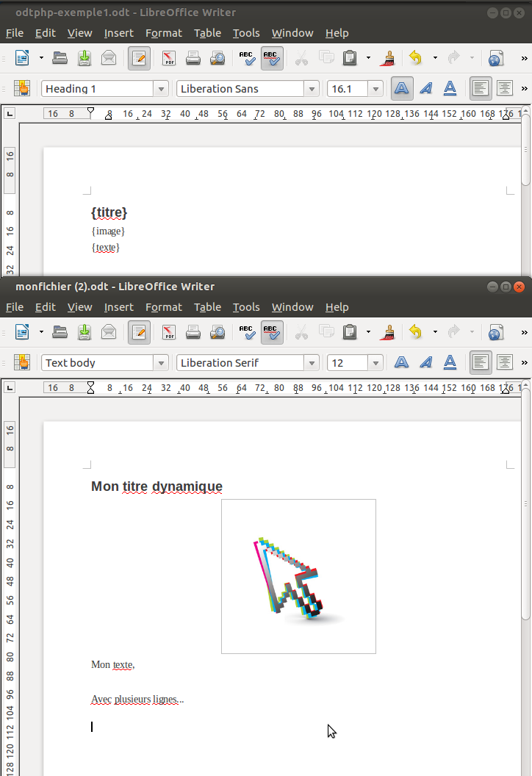
Task: Open Liberation Sans font name dropdown
Action: (x=312, y=89)
